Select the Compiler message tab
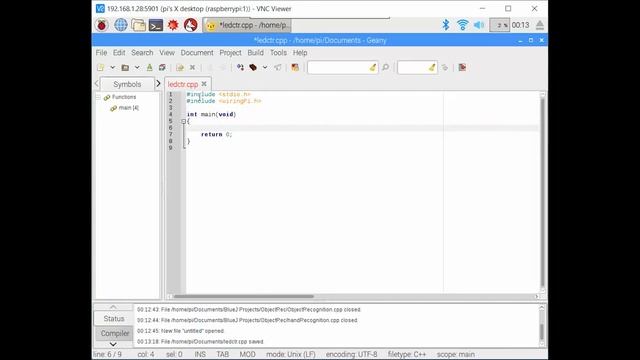The height and width of the screenshot is (360, 640). [x=115, y=333]
